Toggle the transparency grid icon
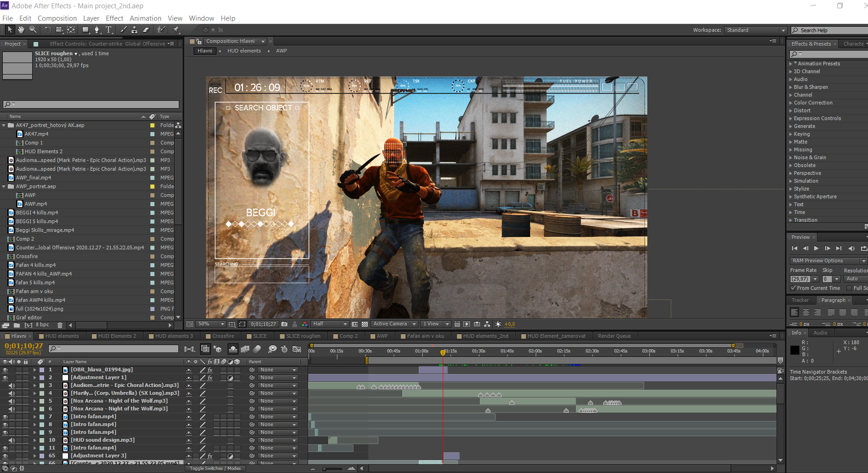The height and width of the screenshot is (473, 868). click(365, 324)
